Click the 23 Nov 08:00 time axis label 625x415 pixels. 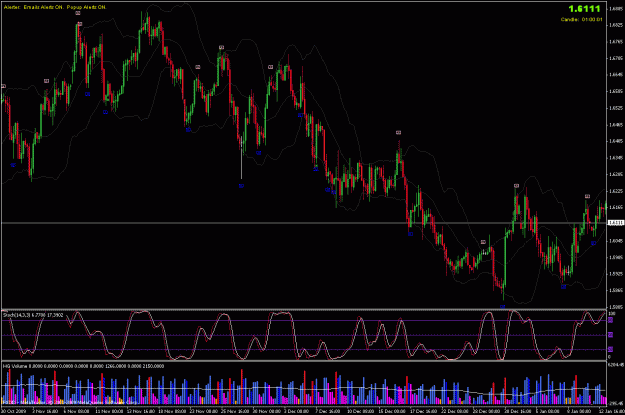[203, 411]
